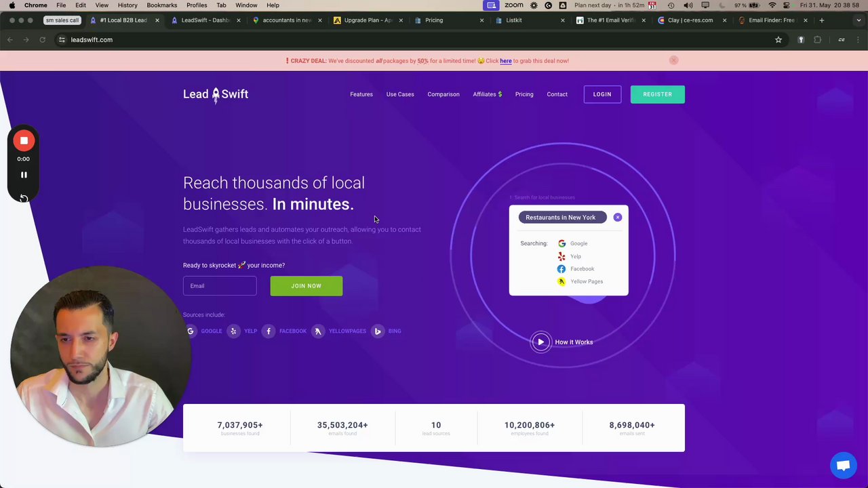Open the Bookmarks menu
868x488 pixels.
pyautogui.click(x=162, y=5)
